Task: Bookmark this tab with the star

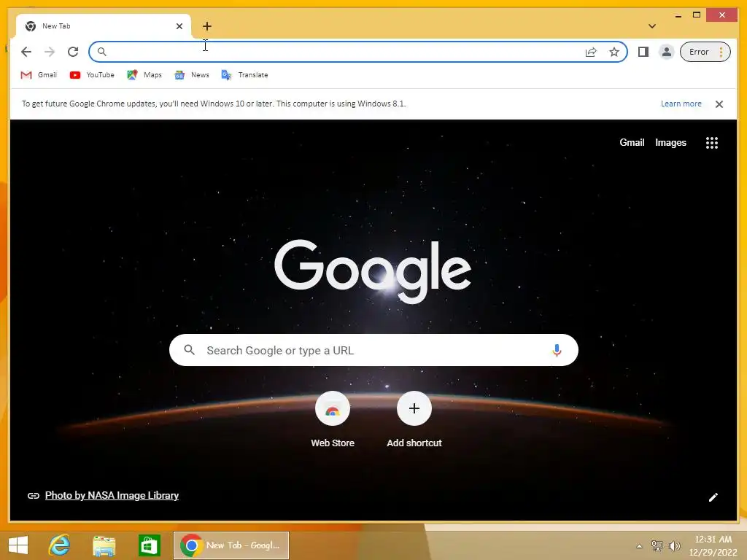Action: [614, 52]
